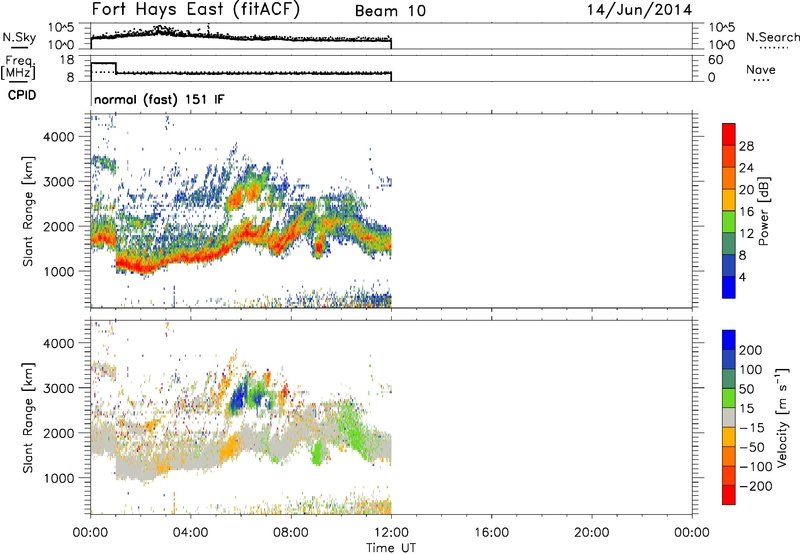Click the "N.Sky" legend label
This screenshot has height=554, width=800.
pos(19,37)
